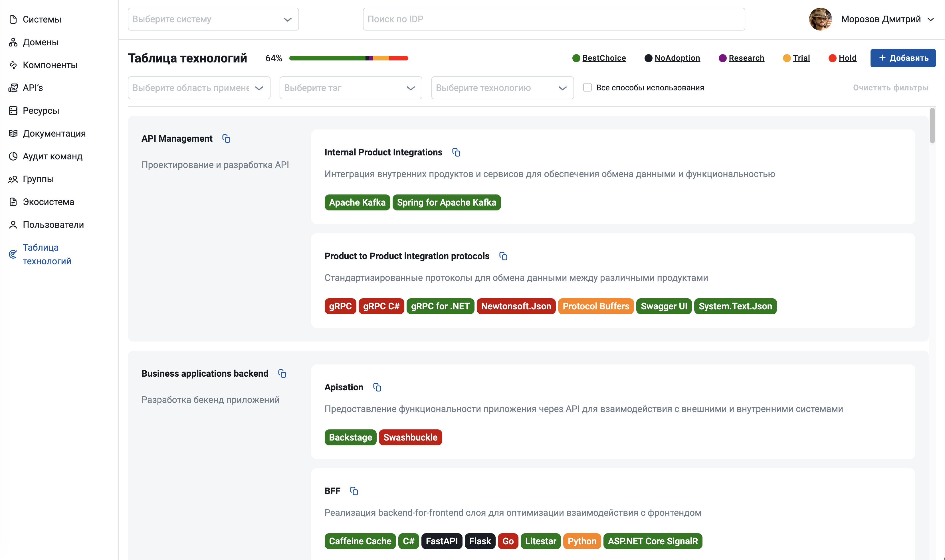
Task: Click the Компоненты sidebar icon
Action: tap(13, 65)
